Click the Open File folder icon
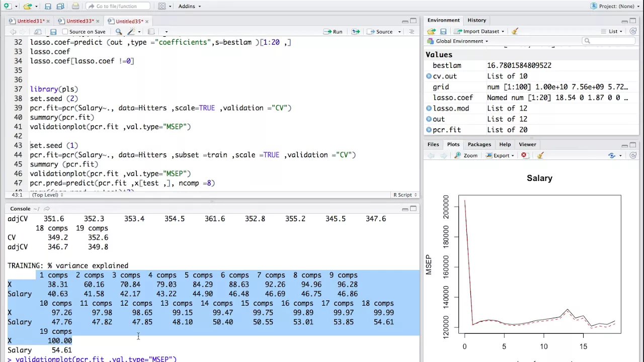This screenshot has width=644, height=362. point(27,6)
